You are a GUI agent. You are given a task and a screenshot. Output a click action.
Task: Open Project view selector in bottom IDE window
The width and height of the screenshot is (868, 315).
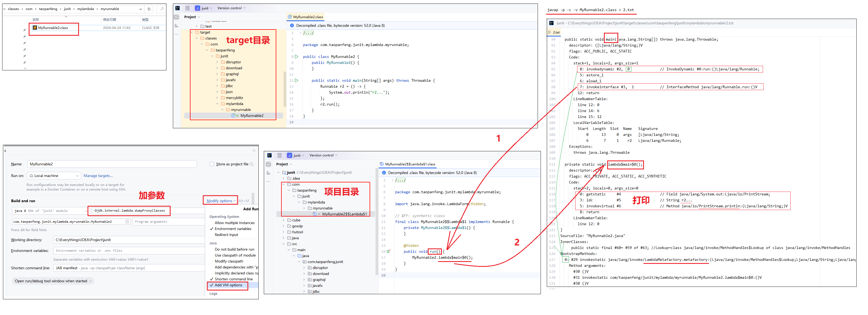284,165
